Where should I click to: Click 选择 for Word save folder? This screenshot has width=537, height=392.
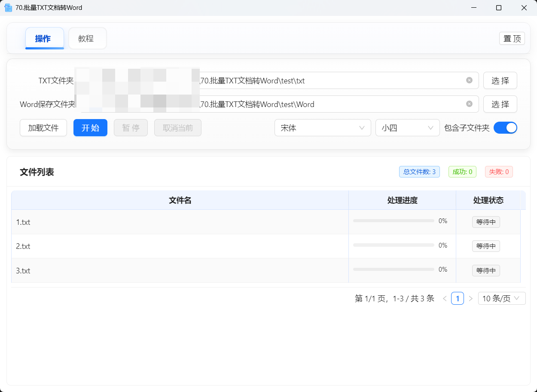[x=500, y=104]
